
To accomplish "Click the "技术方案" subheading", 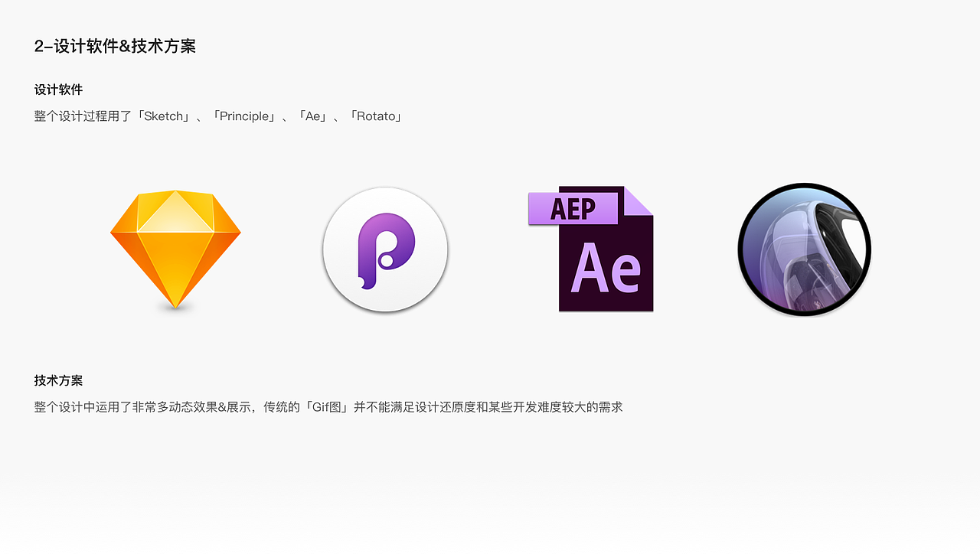I will coord(58,380).
